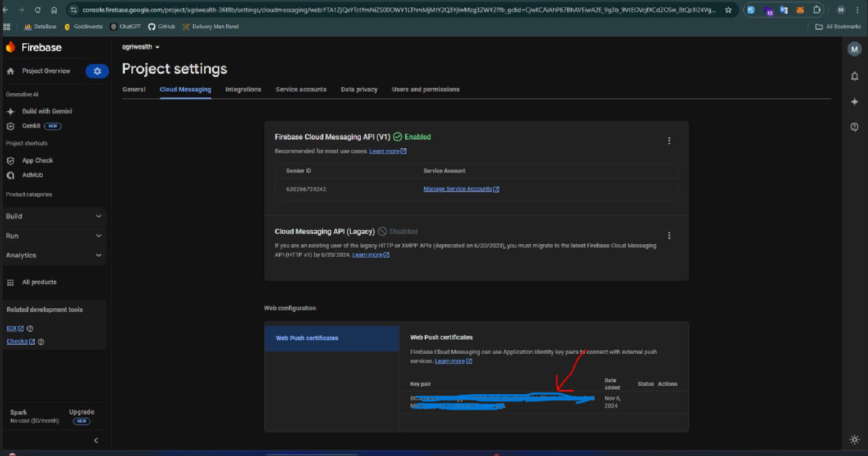The image size is (868, 456).
Task: Switch to the General tab
Action: pos(134,89)
